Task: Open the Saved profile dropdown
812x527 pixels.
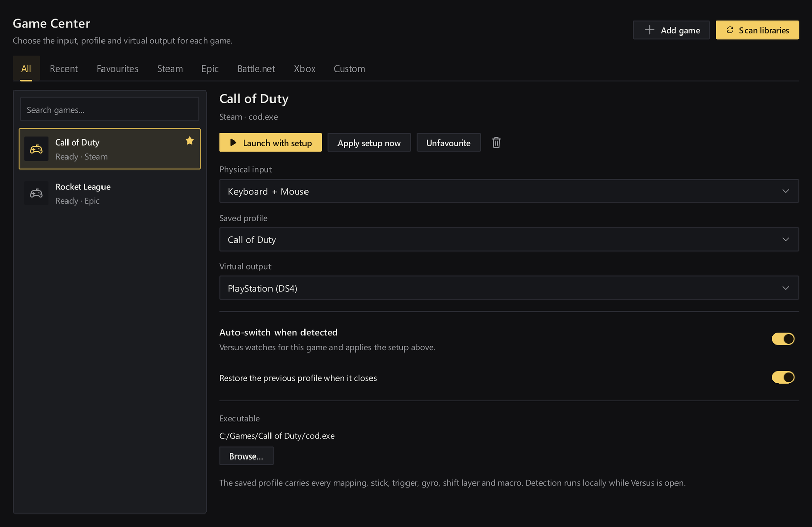Action: tap(509, 239)
